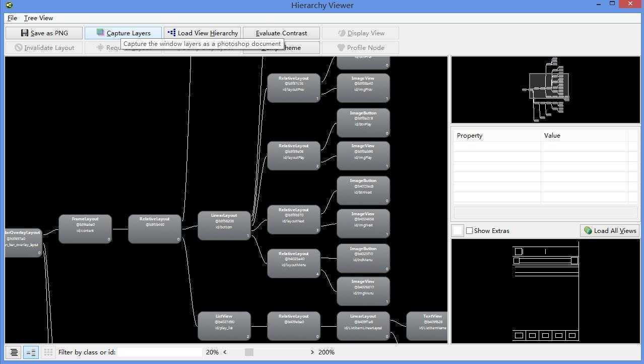644x364 pixels.
Task: Select the ImageButton id/btnNext node
Action: [363, 191]
